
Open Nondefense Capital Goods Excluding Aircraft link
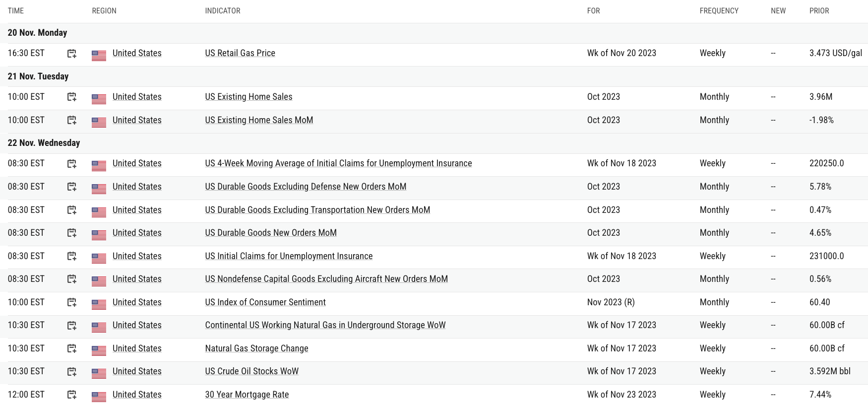coord(326,279)
